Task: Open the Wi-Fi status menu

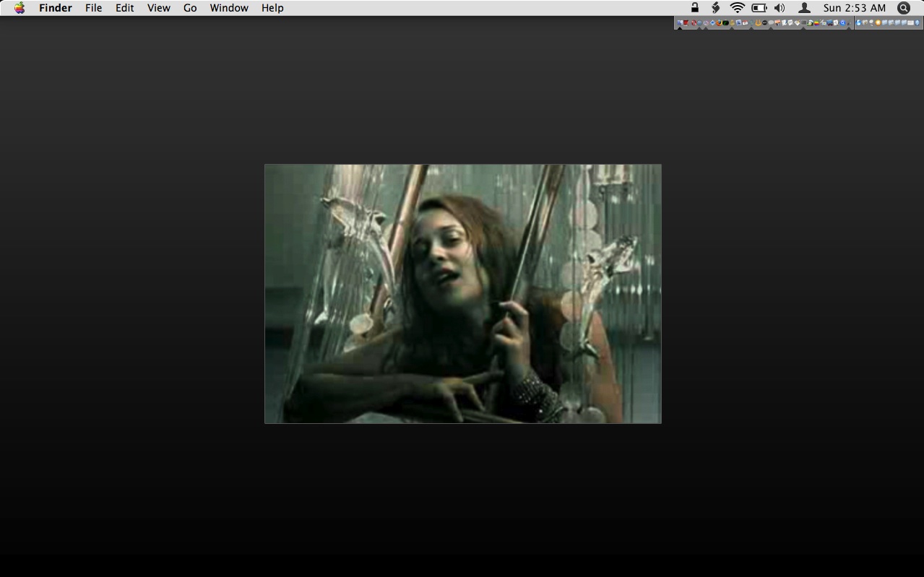Action: click(737, 8)
